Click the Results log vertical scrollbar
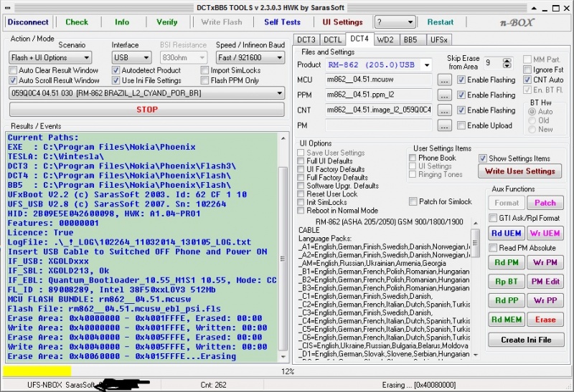 point(283,247)
